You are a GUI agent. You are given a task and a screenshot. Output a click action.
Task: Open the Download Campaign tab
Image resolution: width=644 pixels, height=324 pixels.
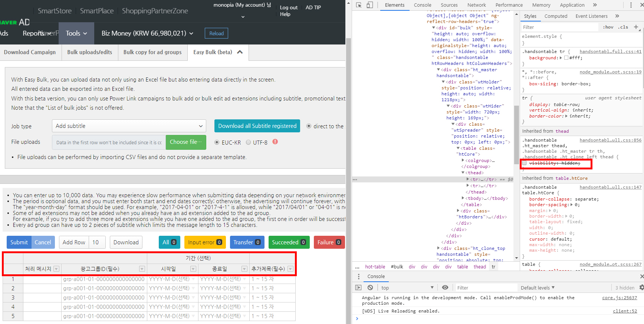tap(30, 52)
